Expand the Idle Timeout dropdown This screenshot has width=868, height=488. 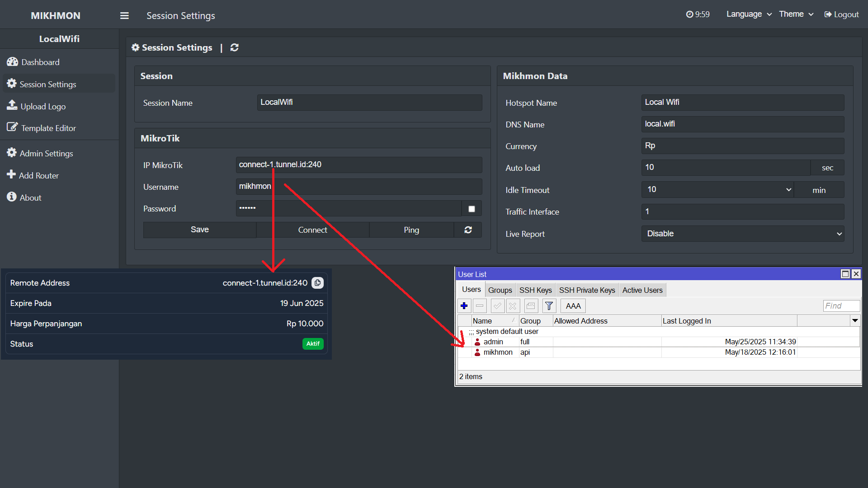[x=717, y=190]
